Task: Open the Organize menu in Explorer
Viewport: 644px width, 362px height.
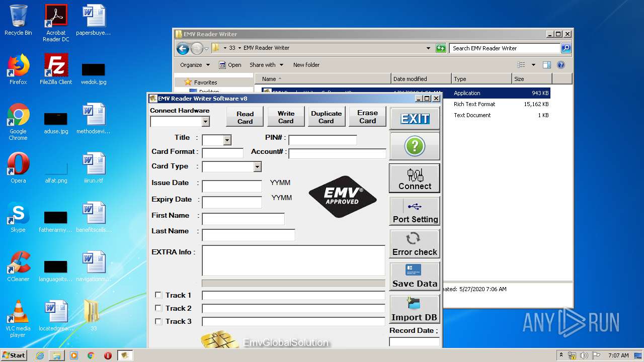Action: (195, 65)
